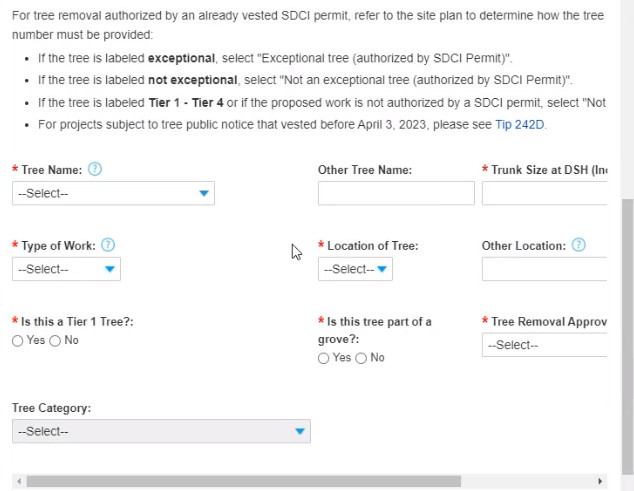
Task: Click the vertical scrollbar thumb
Action: point(627,330)
